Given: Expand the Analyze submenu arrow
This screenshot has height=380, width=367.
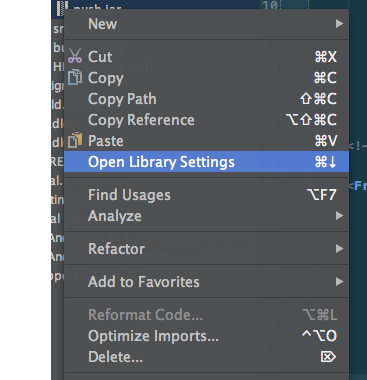Looking at the screenshot, I should pos(339,216).
